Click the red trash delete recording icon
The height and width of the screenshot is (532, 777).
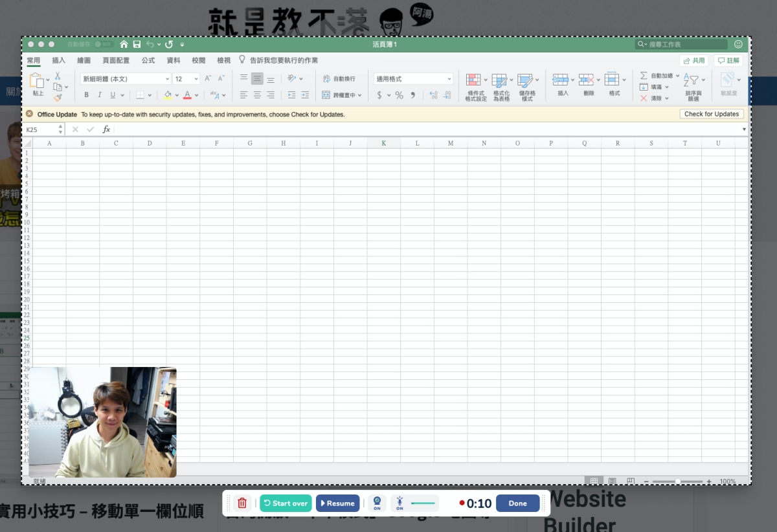pos(242,503)
